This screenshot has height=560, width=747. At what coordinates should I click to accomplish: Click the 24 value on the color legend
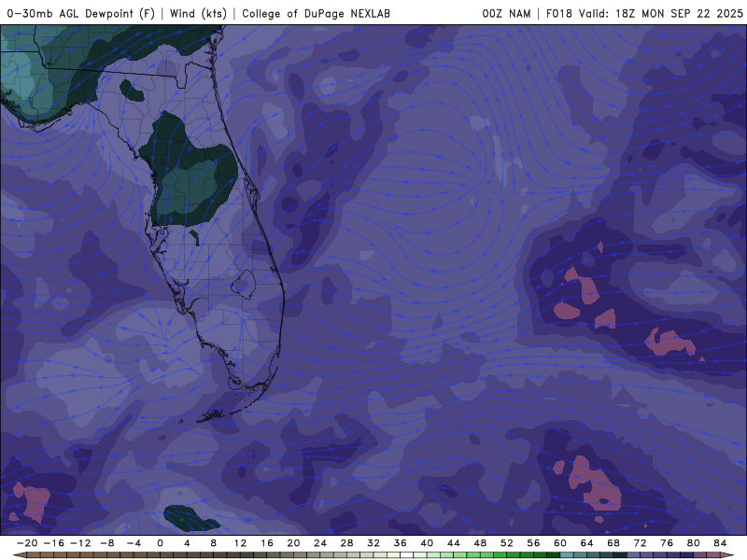pos(320,543)
